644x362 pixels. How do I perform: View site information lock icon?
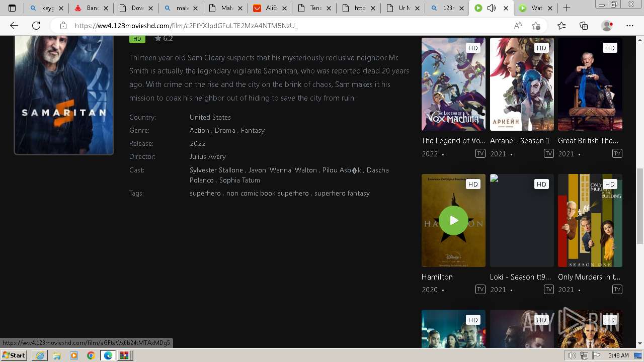tap(63, 26)
